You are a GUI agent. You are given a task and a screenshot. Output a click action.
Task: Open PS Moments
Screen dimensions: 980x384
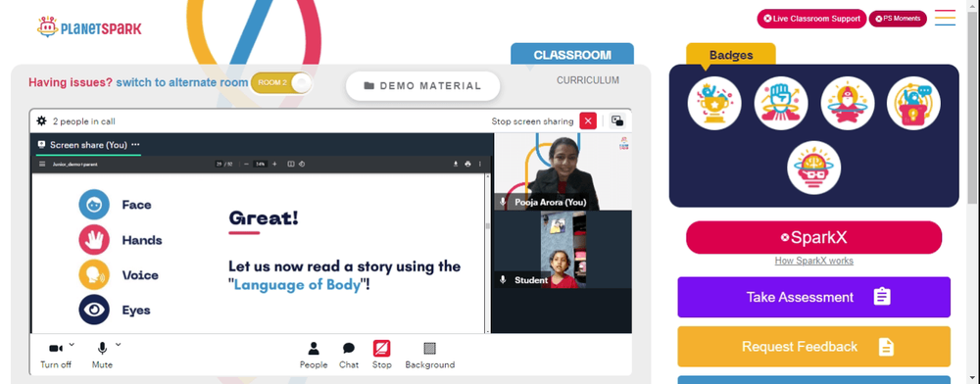click(x=898, y=19)
